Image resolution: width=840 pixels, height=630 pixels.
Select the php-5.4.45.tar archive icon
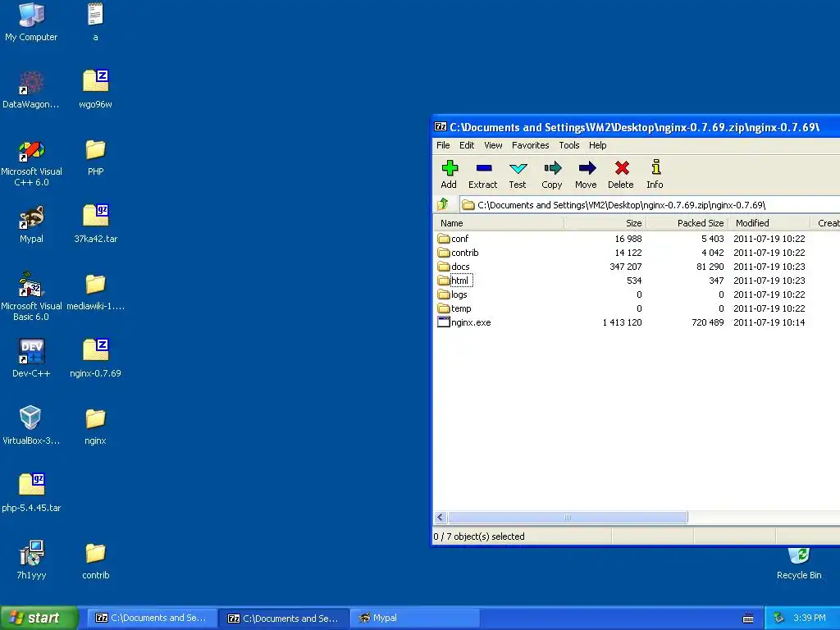click(31, 493)
